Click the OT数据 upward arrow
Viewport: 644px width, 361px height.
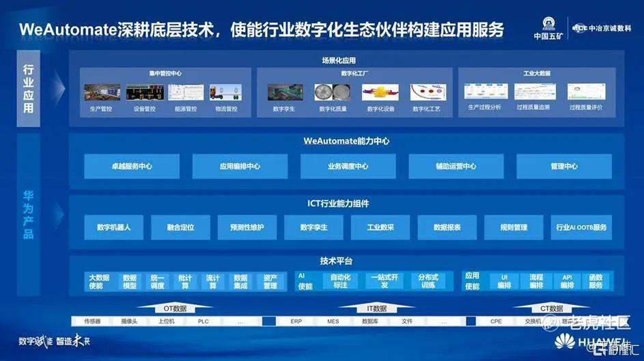[x=175, y=308]
